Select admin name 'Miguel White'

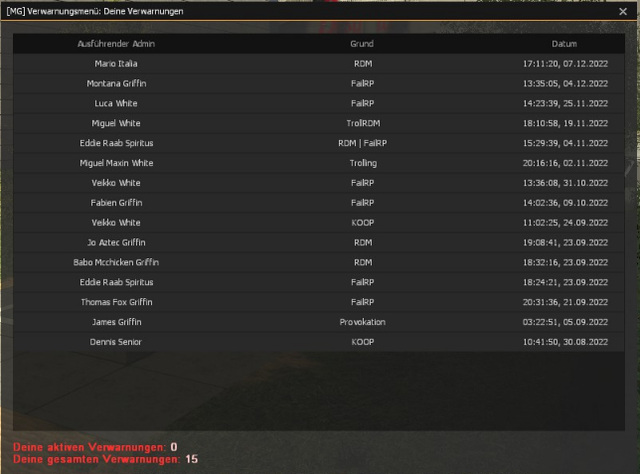[x=116, y=123]
